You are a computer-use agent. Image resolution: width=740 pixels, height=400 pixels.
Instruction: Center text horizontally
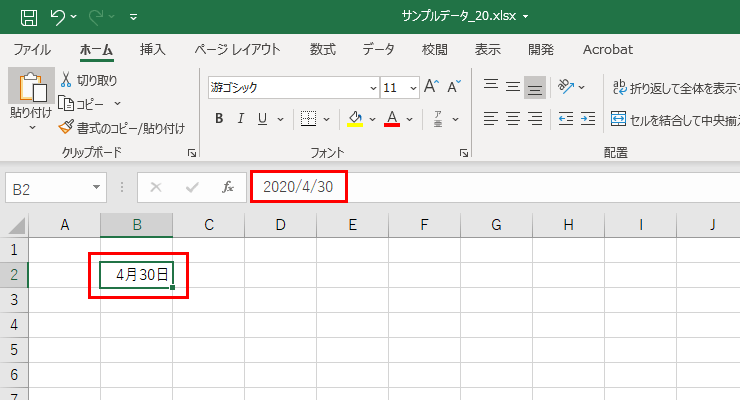pyautogui.click(x=513, y=118)
